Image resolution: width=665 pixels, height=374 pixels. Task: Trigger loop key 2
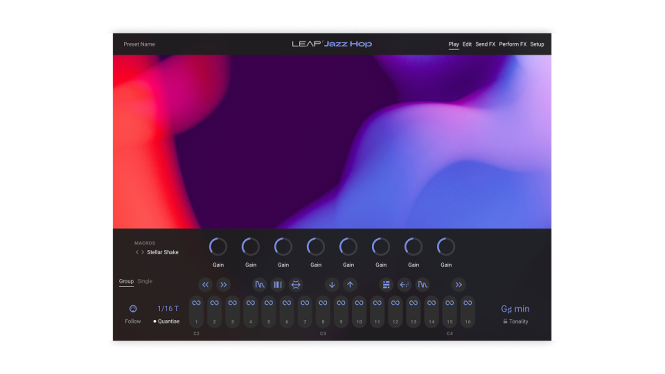coord(214,312)
